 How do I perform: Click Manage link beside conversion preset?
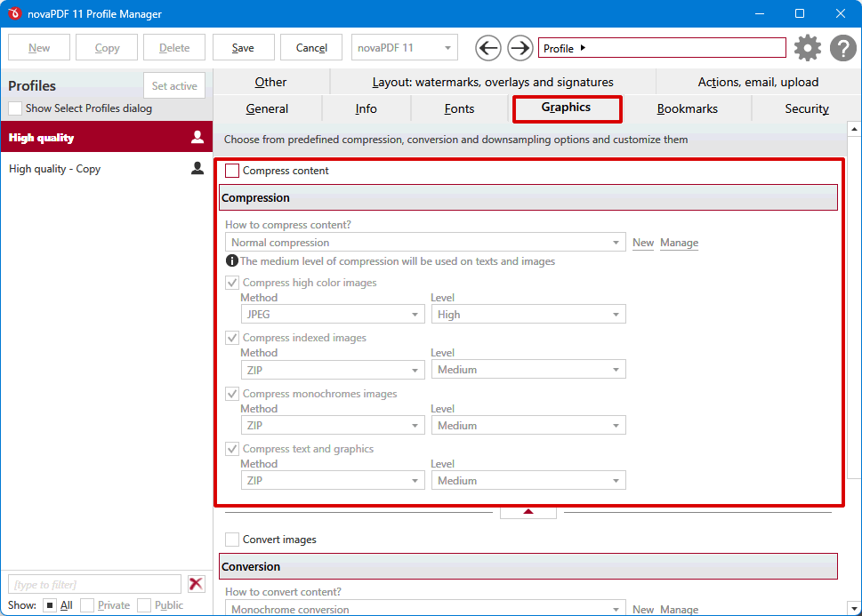[x=679, y=609]
